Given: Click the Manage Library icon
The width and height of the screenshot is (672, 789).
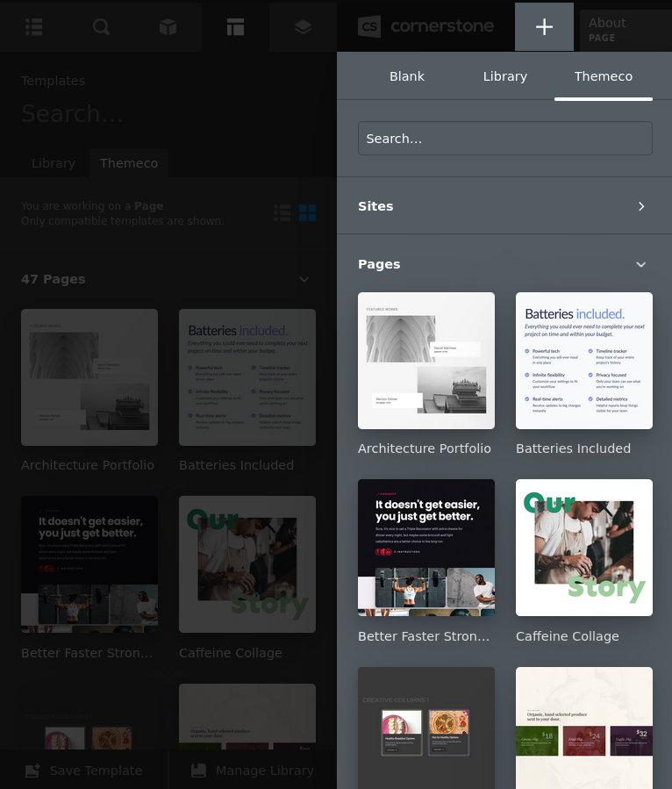Looking at the screenshot, I should tap(198, 771).
